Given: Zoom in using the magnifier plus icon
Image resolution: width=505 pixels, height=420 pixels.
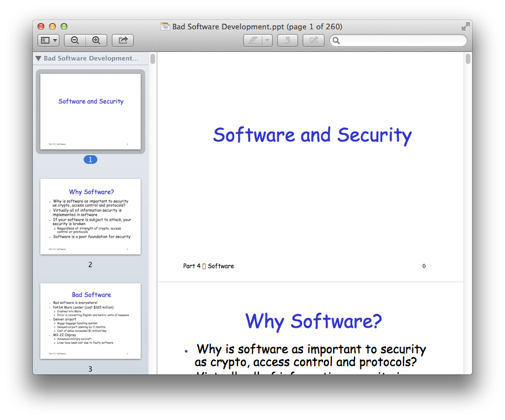Looking at the screenshot, I should (96, 40).
